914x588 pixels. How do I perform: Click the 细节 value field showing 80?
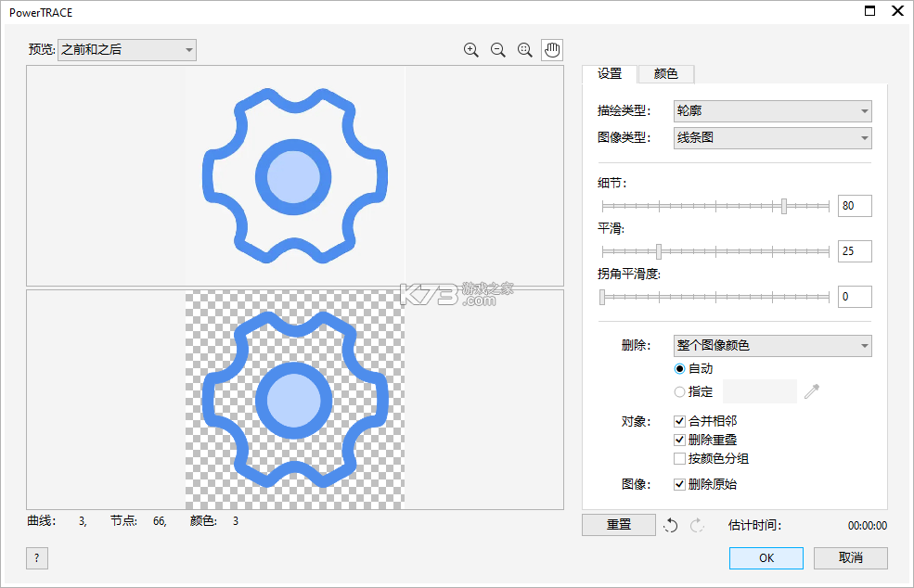(855, 206)
